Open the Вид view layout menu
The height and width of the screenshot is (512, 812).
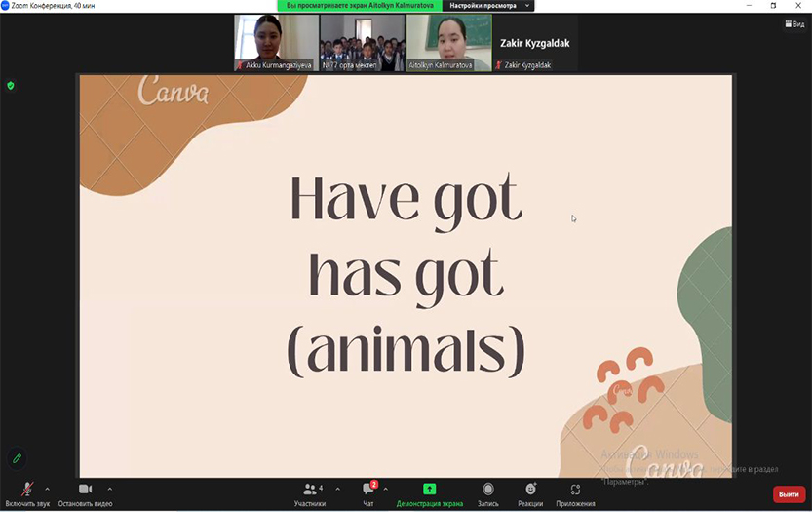pyautogui.click(x=793, y=24)
